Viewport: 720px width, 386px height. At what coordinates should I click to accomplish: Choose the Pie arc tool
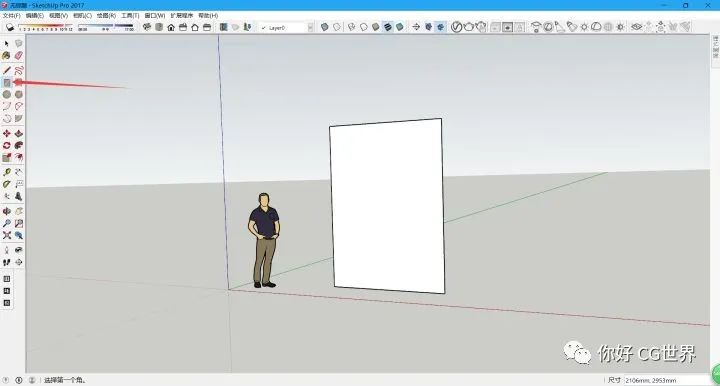(x=18, y=118)
